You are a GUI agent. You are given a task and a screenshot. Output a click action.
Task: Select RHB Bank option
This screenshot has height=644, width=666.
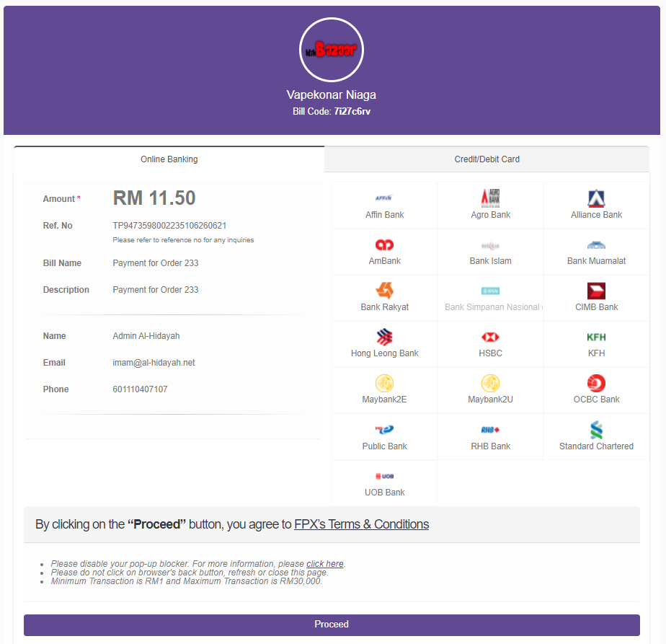(x=490, y=430)
